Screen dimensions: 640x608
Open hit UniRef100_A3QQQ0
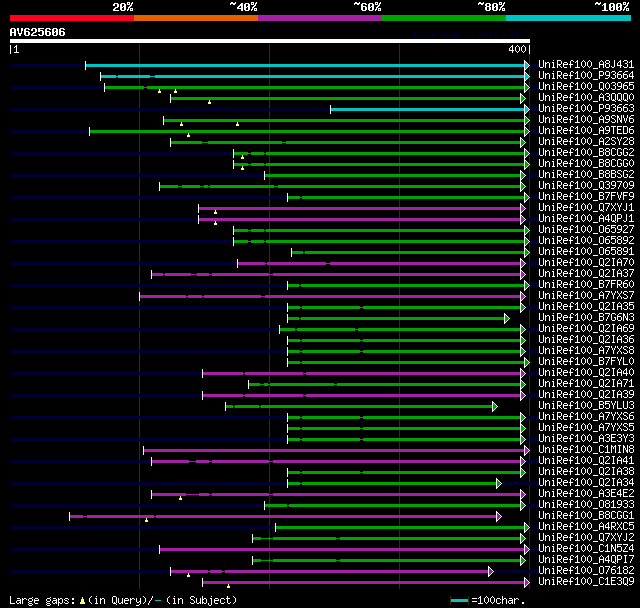[x=586, y=98]
